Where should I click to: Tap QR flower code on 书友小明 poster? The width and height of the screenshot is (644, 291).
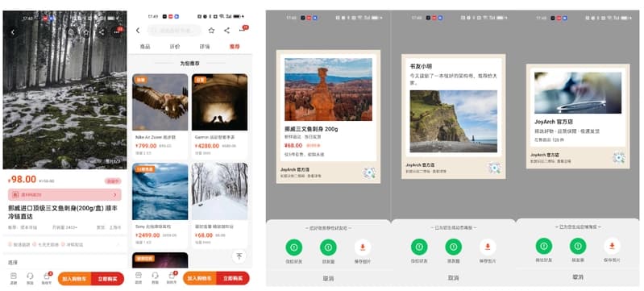point(495,168)
